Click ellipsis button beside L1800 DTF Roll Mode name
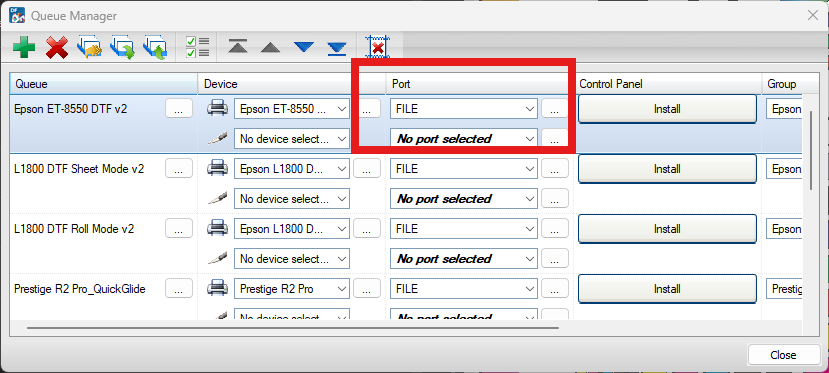Screen dimensions: 829x373 pyautogui.click(x=179, y=229)
